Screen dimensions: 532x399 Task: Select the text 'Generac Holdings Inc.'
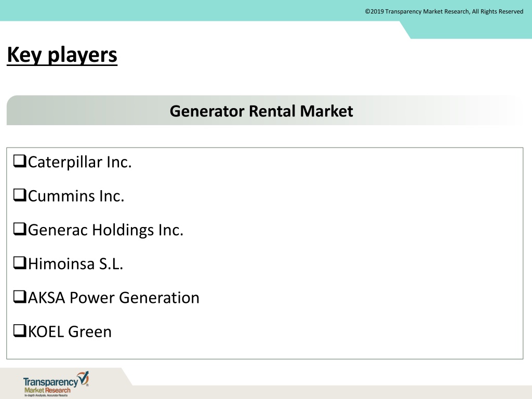[x=105, y=230]
